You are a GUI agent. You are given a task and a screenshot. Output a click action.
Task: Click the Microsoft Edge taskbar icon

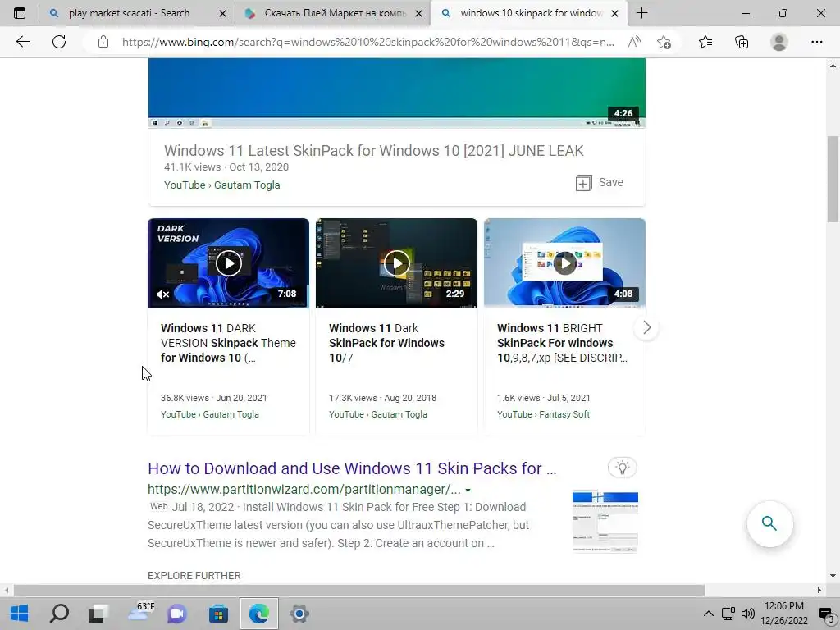click(258, 614)
